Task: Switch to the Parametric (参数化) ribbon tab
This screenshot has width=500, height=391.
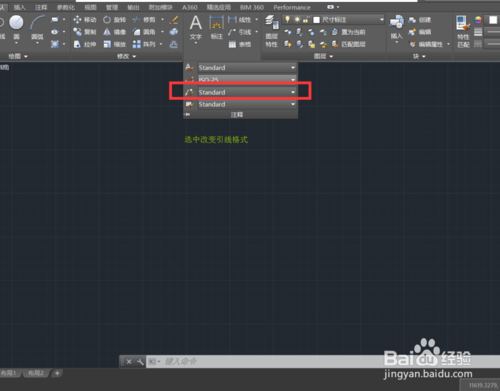Action: pos(66,7)
